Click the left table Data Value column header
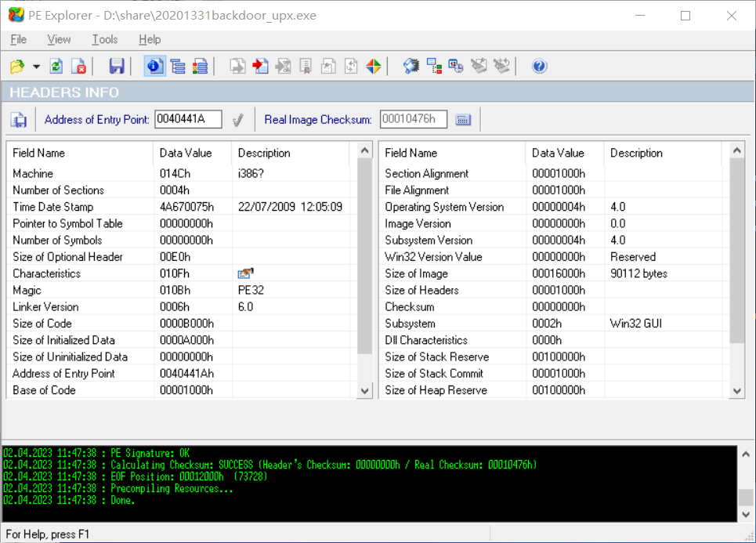Screen dimensions: 756x543 click(193, 153)
